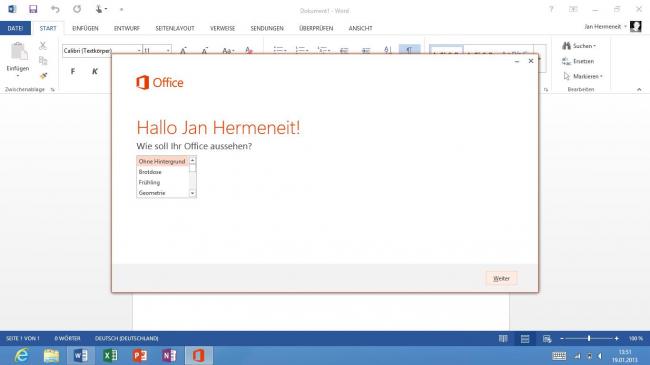Click the 100 % zoom level
The width and height of the screenshot is (650, 365).
[x=636, y=339]
